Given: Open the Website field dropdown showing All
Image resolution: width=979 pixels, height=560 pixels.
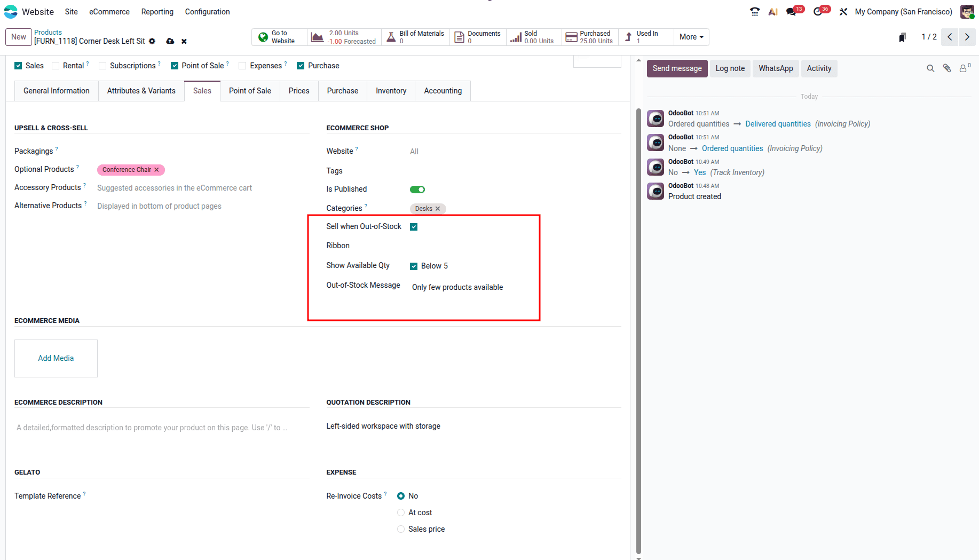Looking at the screenshot, I should tap(515, 152).
